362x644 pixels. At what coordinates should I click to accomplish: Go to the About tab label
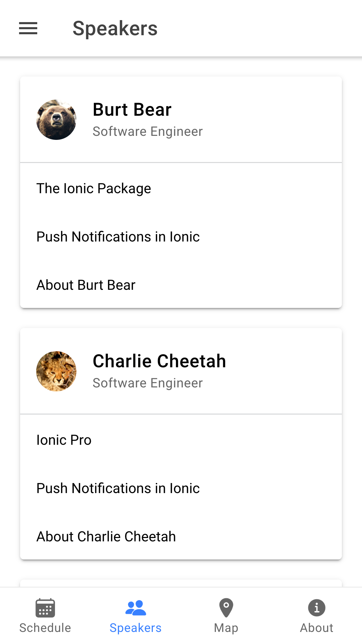[317, 628]
